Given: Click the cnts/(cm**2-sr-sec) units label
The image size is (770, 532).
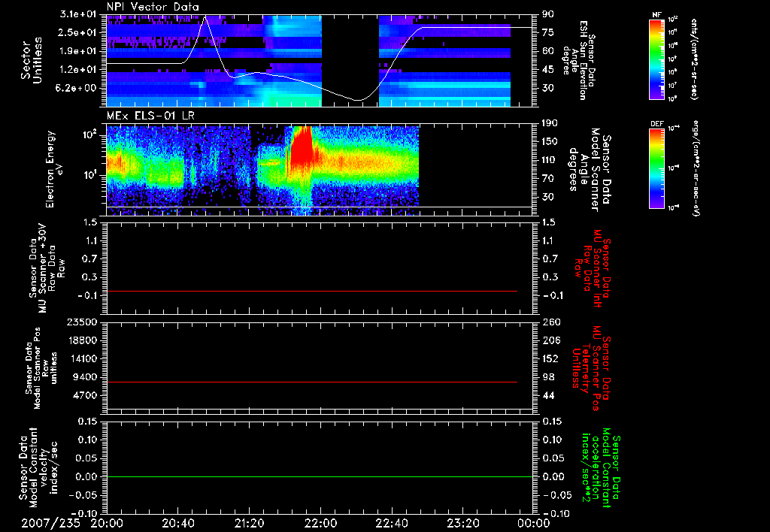Looking at the screenshot, I should pos(694,59).
